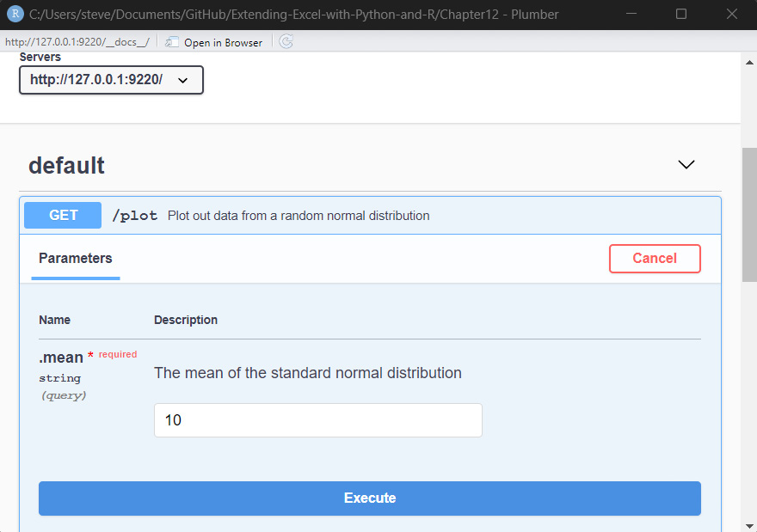This screenshot has width=757, height=532.
Task: Click the red 'required' label
Action: point(118,354)
